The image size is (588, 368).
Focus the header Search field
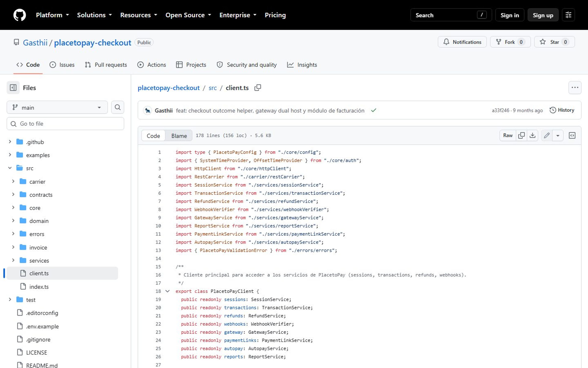(x=451, y=15)
